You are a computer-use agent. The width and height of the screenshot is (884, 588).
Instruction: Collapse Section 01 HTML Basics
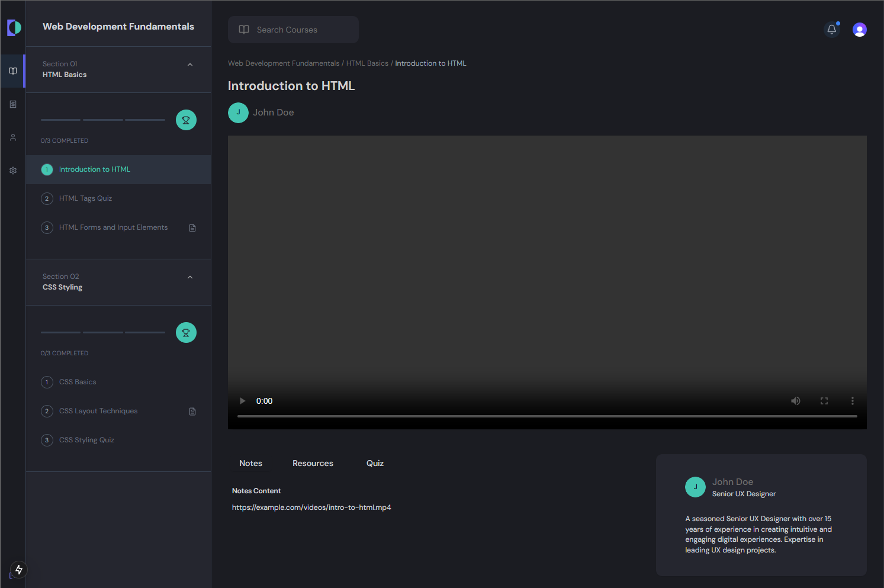pos(190,65)
